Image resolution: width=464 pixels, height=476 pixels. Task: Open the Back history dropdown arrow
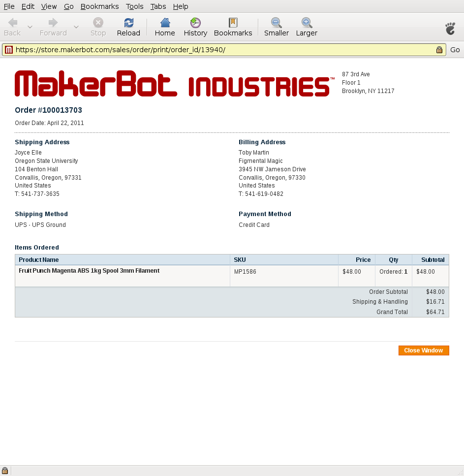[30, 27]
